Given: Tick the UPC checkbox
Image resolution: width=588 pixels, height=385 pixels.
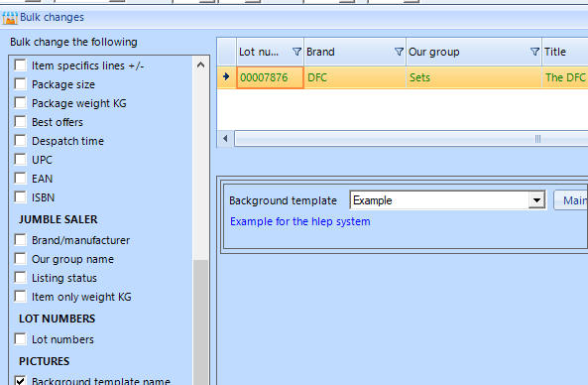Looking at the screenshot, I should 20,159.
